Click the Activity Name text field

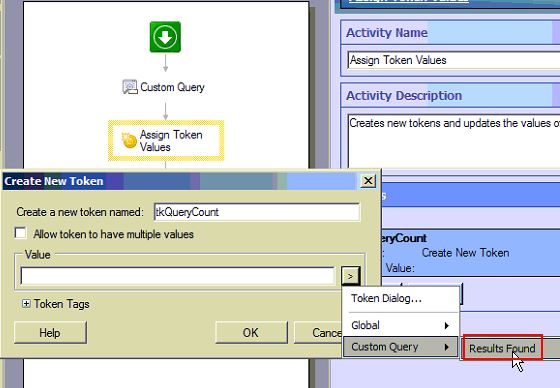[454, 60]
